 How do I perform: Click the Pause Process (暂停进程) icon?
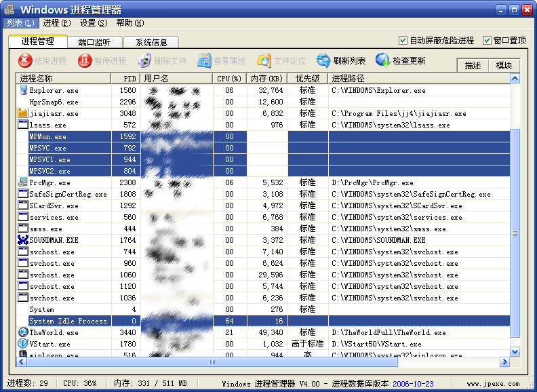(x=85, y=61)
